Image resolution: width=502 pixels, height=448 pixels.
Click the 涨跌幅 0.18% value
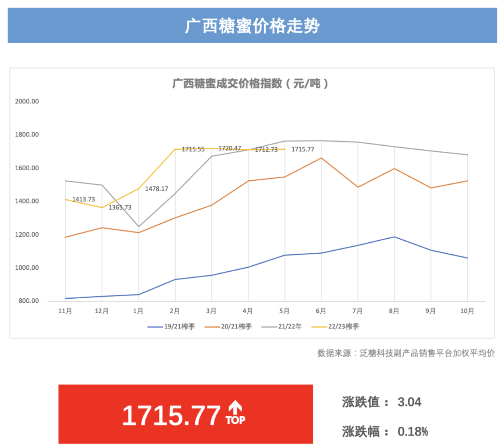(413, 431)
